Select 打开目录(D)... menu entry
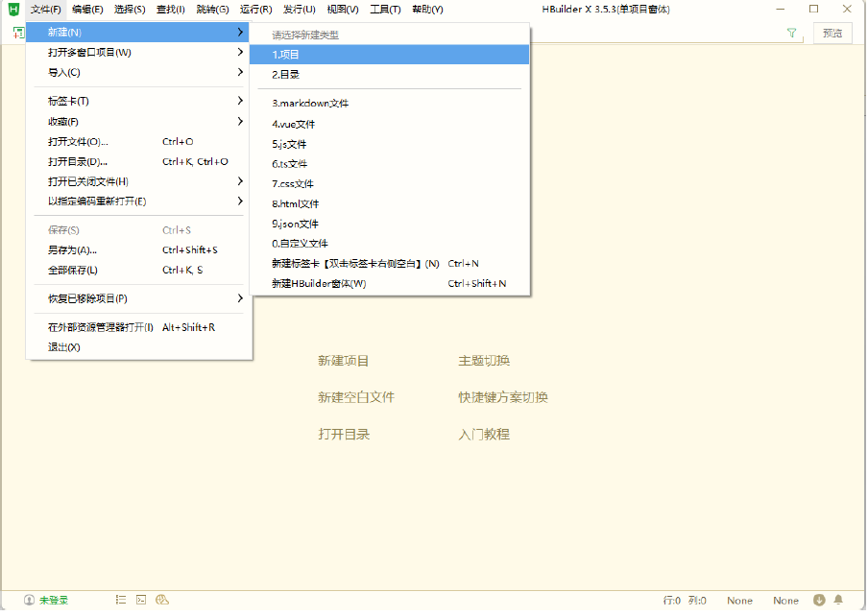 [139, 161]
